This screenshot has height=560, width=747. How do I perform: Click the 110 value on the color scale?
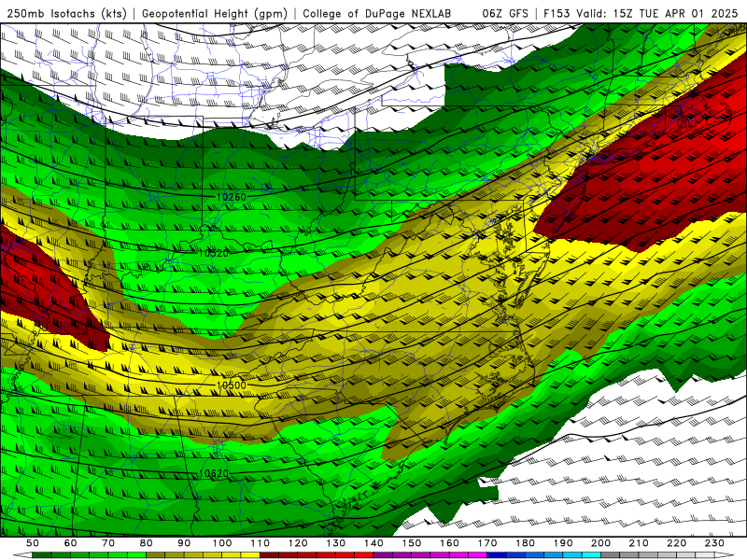click(261, 543)
